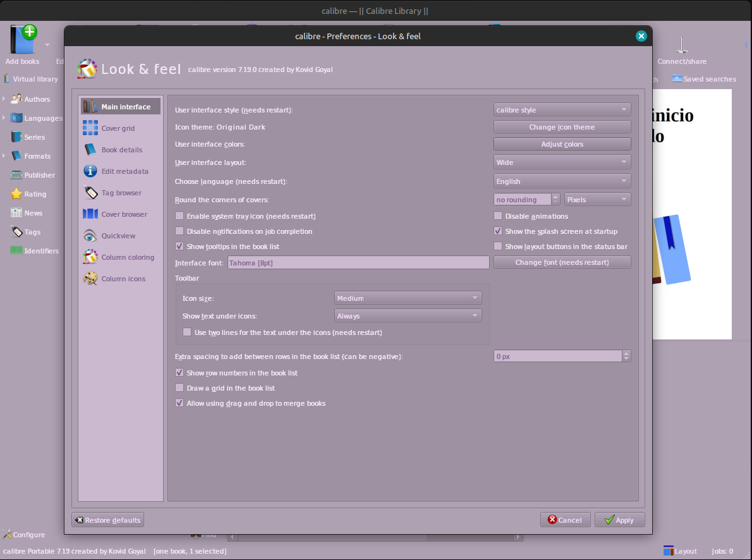The width and height of the screenshot is (752, 560).
Task: Open the toolbar Icon size dropdown
Action: (408, 298)
